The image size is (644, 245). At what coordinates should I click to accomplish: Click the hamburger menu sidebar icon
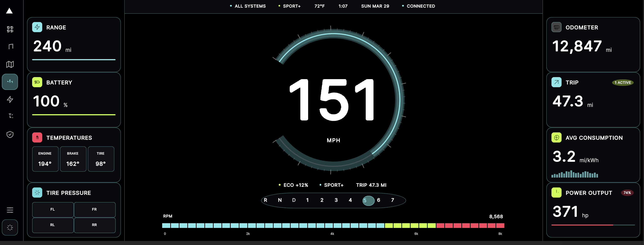(x=10, y=210)
